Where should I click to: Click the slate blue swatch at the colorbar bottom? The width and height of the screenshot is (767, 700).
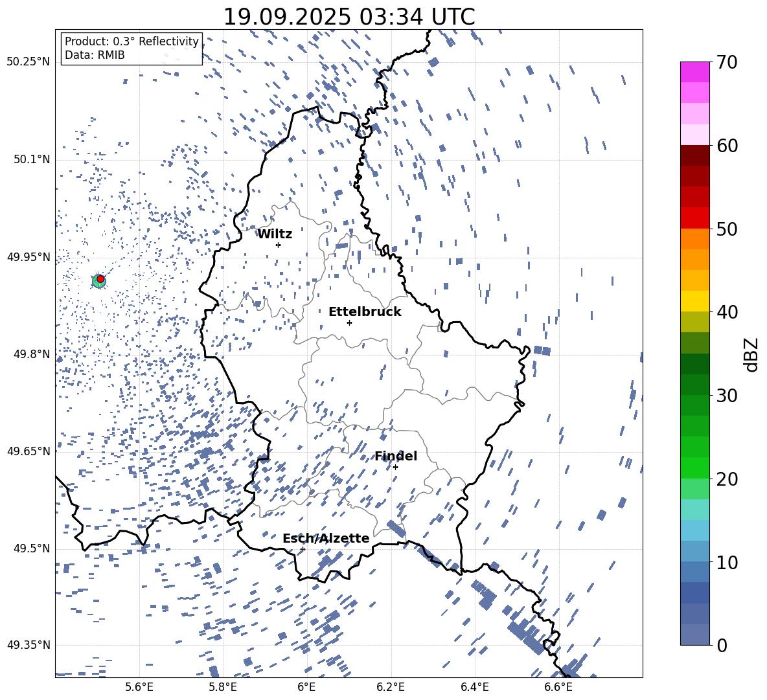pos(695,635)
